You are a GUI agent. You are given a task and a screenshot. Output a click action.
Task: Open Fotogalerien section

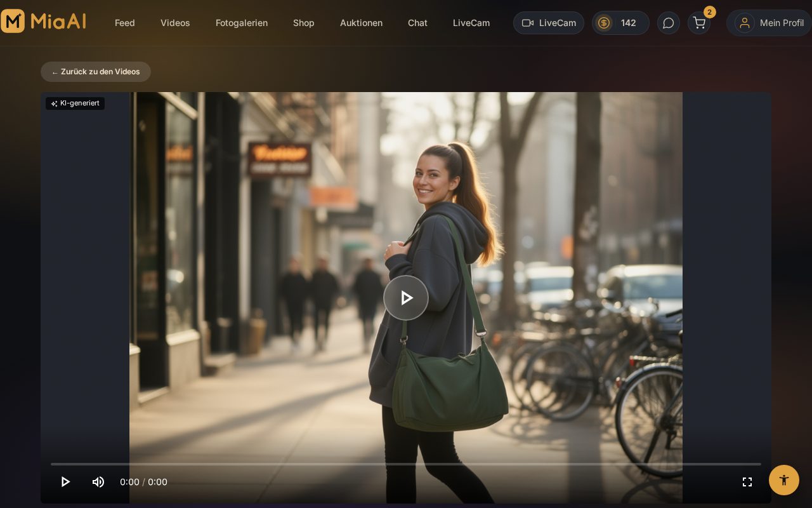(x=242, y=23)
